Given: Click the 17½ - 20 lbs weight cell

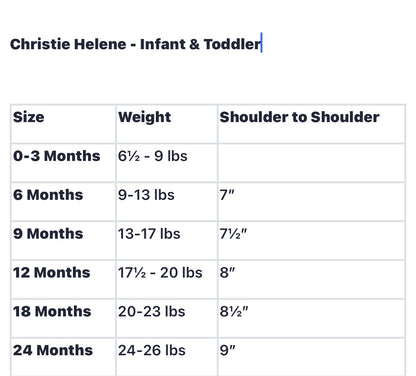Looking at the screenshot, I should point(167,280).
